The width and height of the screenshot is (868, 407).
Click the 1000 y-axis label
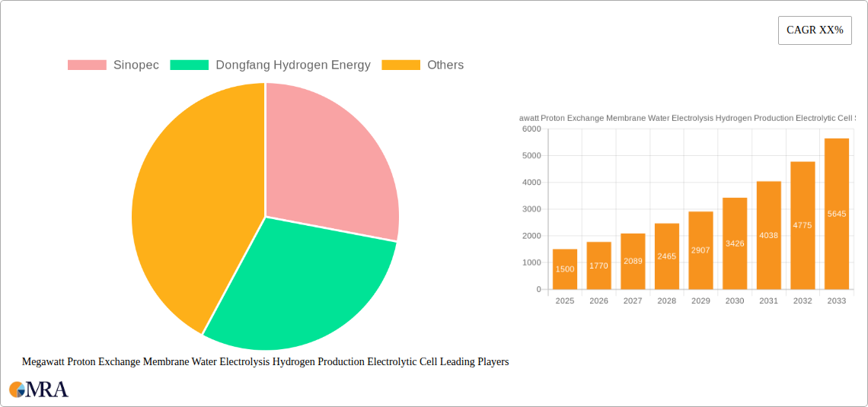click(x=531, y=262)
